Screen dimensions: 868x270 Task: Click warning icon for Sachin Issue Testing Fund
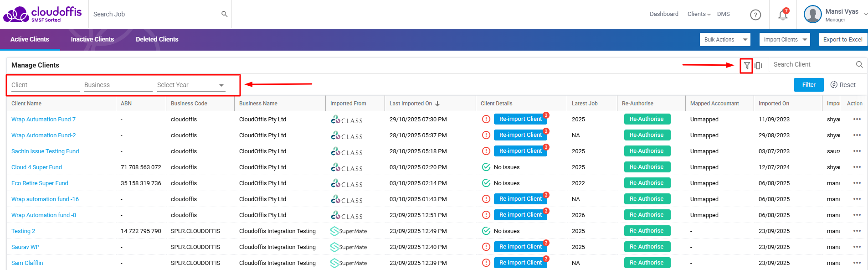tap(486, 151)
